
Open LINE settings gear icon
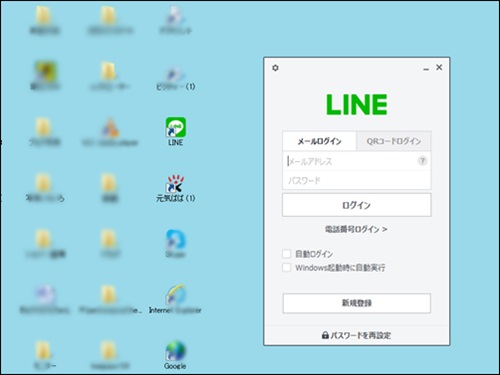[275, 68]
